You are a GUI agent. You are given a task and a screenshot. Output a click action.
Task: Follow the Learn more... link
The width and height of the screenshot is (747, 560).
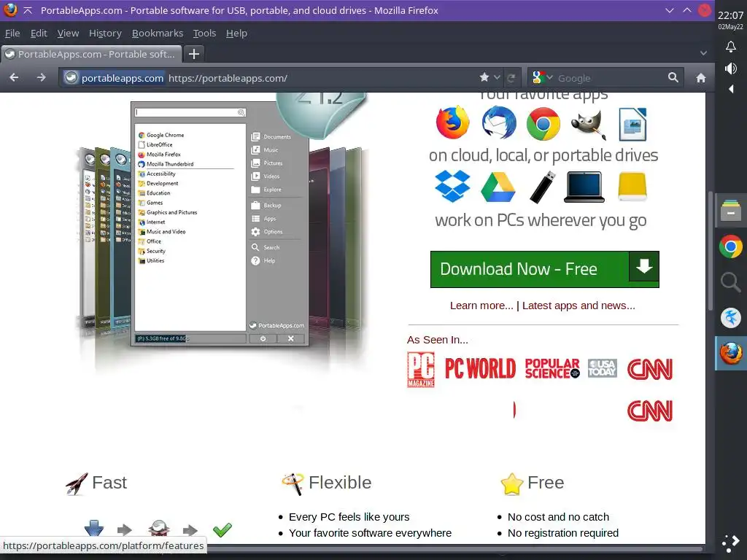(x=481, y=306)
